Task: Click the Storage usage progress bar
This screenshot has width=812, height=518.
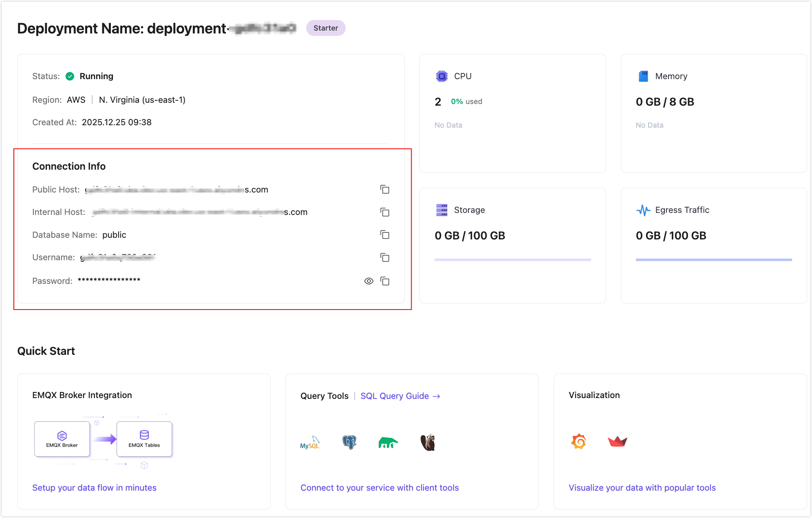Action: 512,260
